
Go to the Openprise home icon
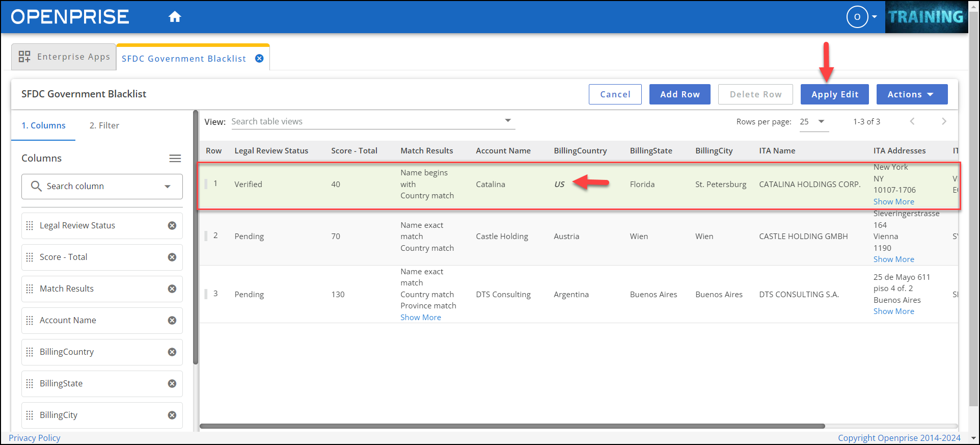coord(175,17)
